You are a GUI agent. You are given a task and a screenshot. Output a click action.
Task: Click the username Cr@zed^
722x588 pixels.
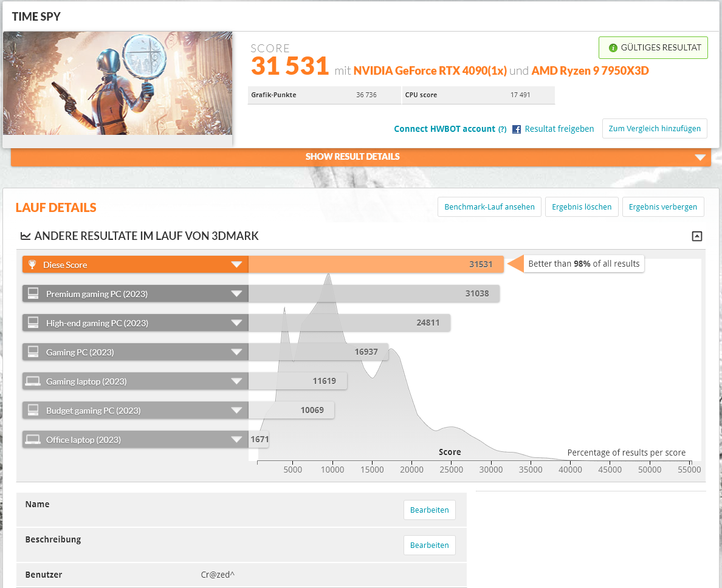(218, 575)
